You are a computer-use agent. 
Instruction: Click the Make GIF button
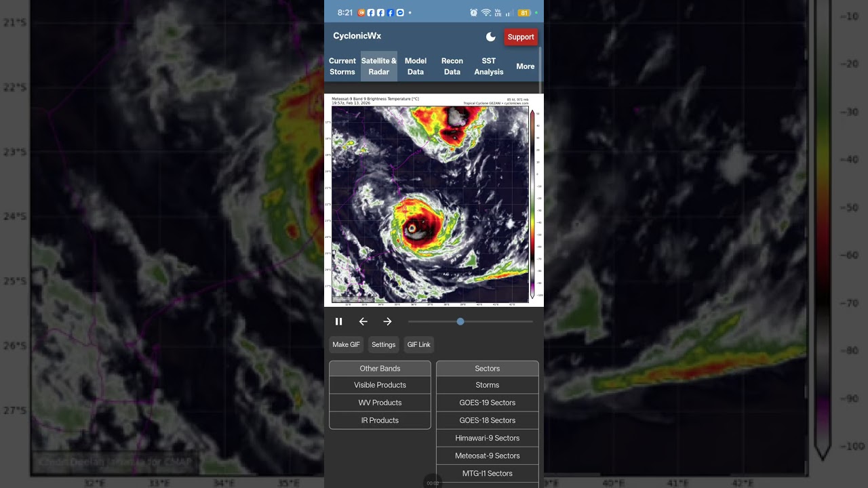pyautogui.click(x=346, y=344)
